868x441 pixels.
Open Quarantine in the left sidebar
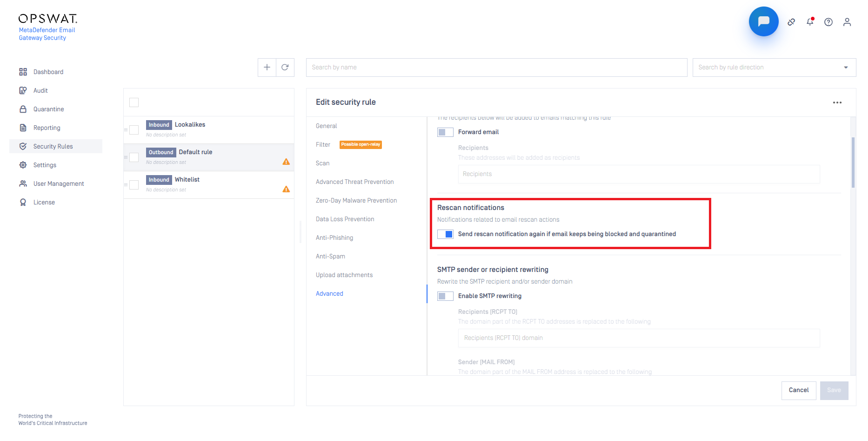coord(48,109)
